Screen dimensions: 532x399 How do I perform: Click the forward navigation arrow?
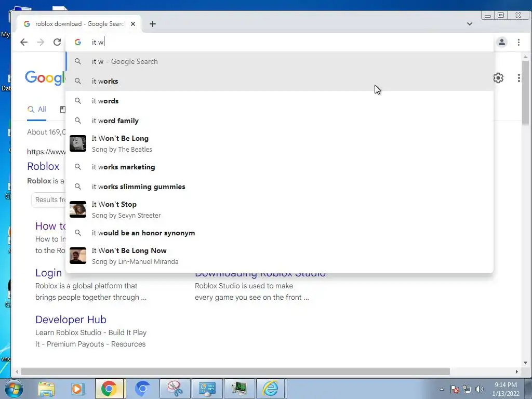41,42
